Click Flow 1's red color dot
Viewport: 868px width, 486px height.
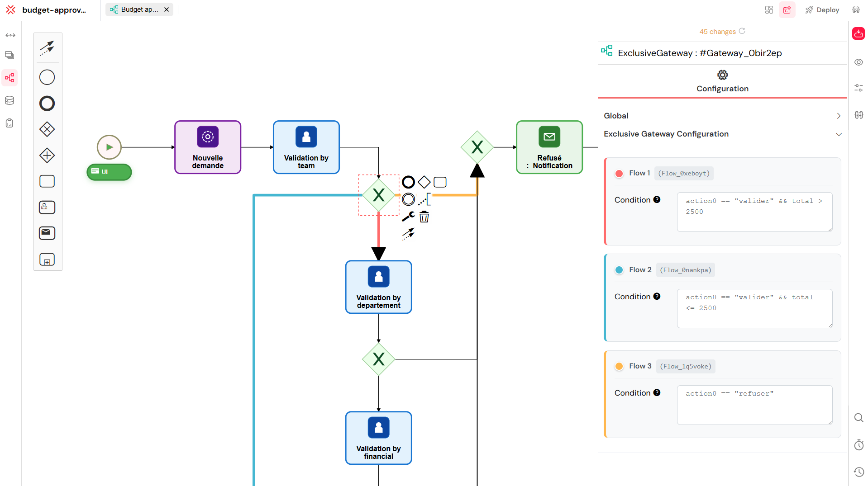619,173
